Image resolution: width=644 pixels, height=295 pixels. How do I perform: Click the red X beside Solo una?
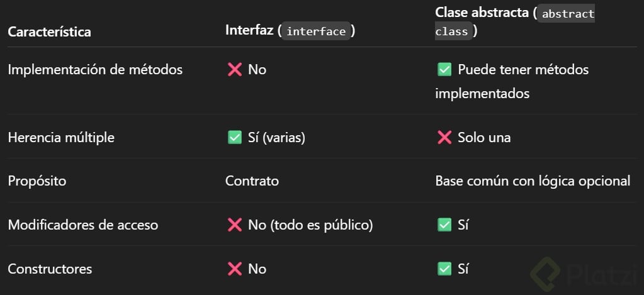[x=444, y=138]
